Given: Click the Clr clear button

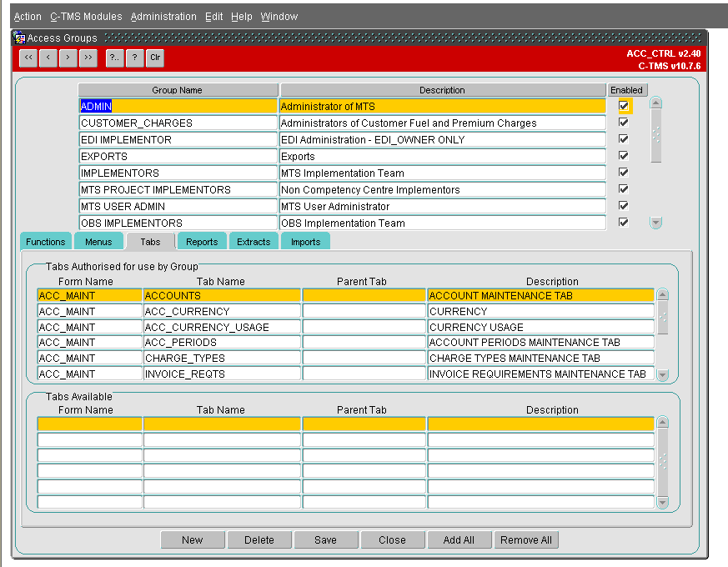Looking at the screenshot, I should click(x=155, y=58).
